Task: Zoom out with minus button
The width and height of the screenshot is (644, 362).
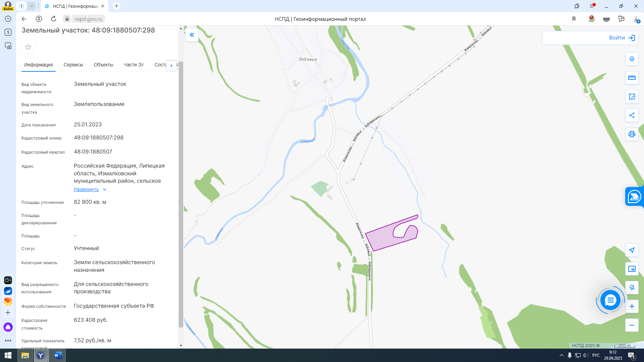Action: (x=632, y=325)
